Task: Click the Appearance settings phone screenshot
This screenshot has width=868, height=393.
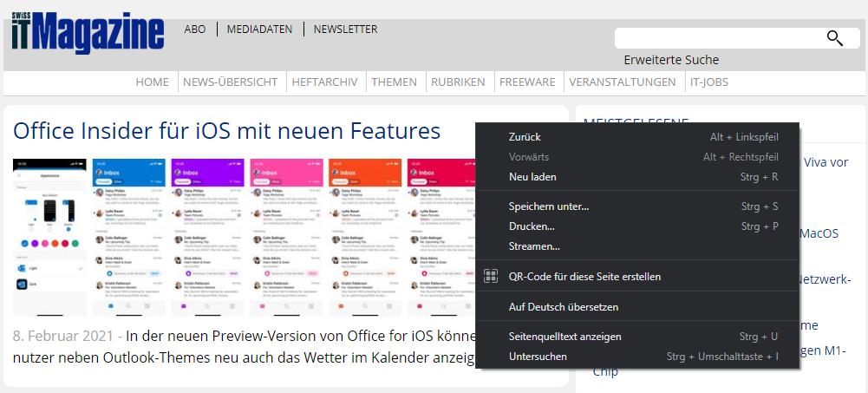Action: click(49, 238)
